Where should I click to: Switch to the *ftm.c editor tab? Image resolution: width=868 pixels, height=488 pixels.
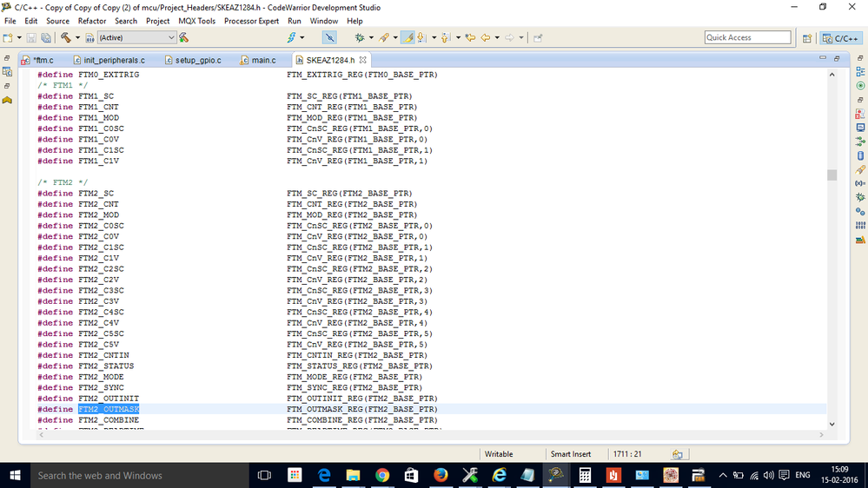pyautogui.click(x=37, y=60)
